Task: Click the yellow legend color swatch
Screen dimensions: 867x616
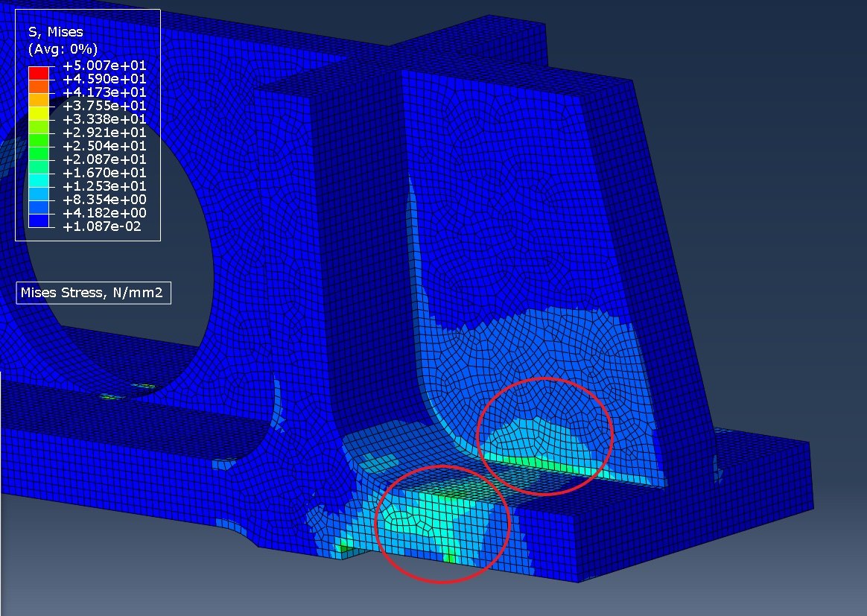Action: click(x=39, y=112)
